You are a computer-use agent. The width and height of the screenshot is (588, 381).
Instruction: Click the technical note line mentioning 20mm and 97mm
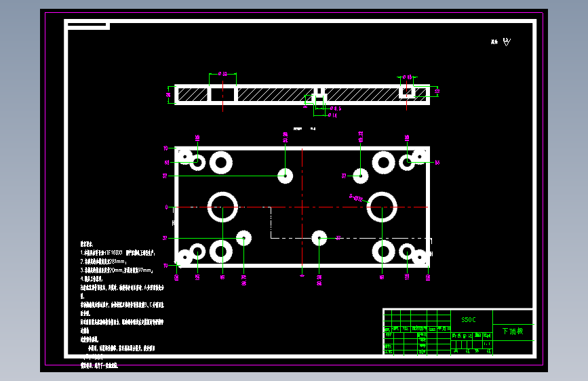(x=117, y=270)
